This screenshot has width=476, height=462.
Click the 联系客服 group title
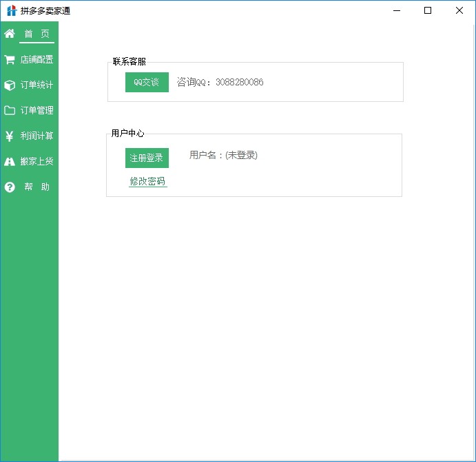(x=130, y=61)
